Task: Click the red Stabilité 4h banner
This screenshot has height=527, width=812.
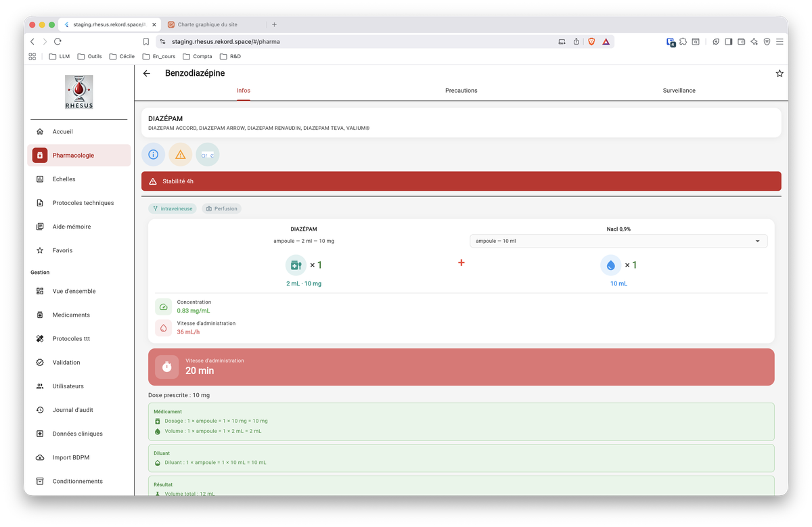Action: point(461,181)
